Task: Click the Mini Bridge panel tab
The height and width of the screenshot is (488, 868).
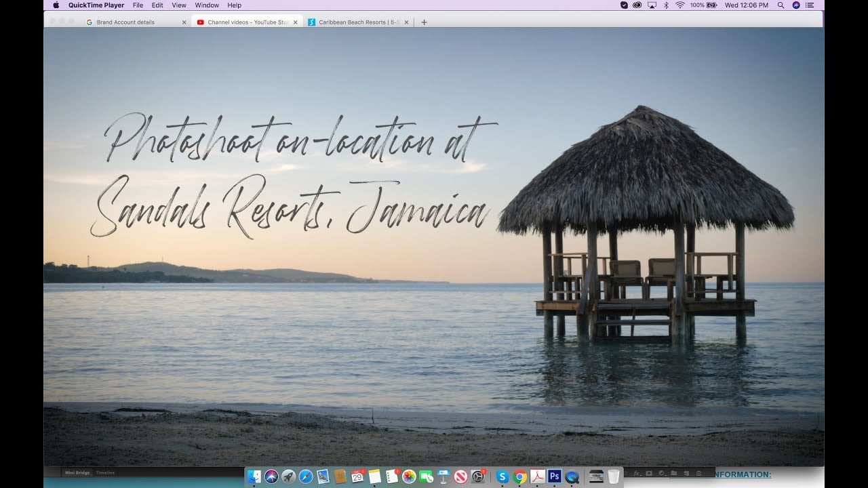Action: click(78, 472)
